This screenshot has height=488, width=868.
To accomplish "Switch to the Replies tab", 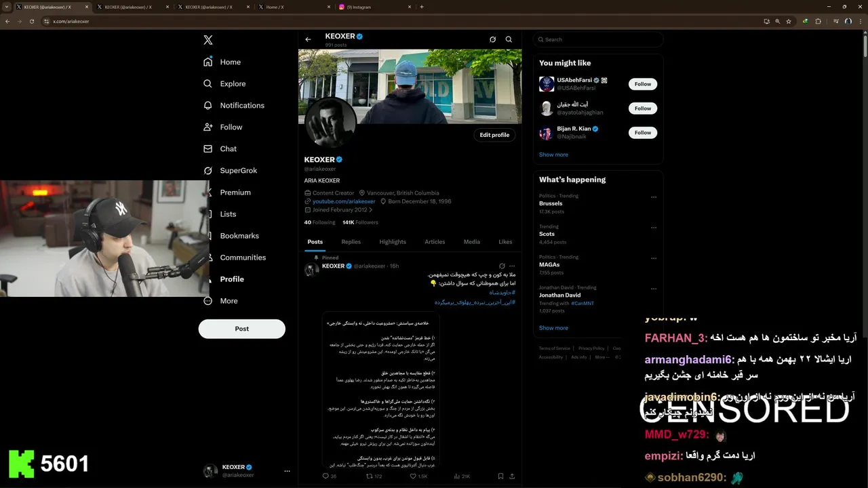I will tap(351, 242).
